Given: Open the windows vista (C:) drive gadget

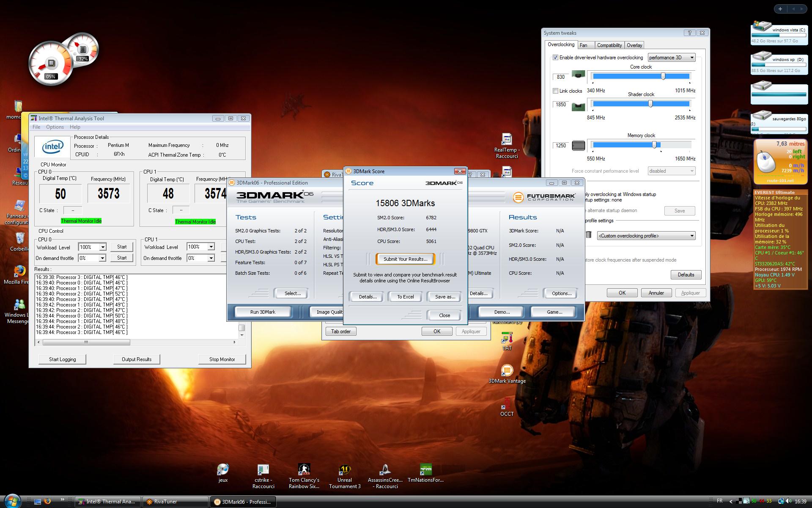Looking at the screenshot, I should (x=779, y=33).
